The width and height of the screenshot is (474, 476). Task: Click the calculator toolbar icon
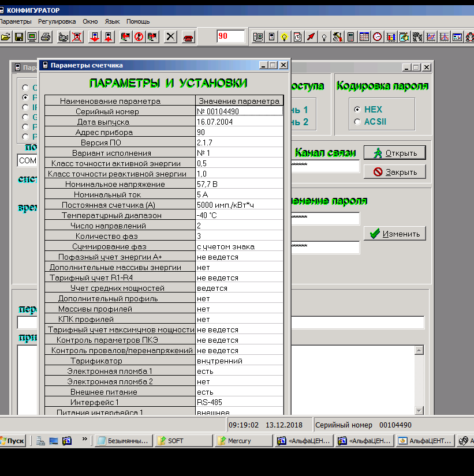(x=350, y=37)
